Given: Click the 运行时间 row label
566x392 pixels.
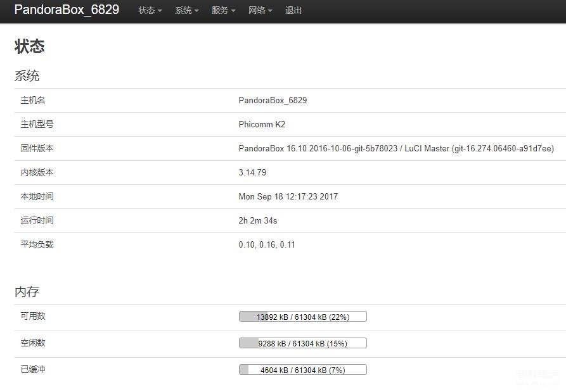Looking at the screenshot, I should pos(37,220).
